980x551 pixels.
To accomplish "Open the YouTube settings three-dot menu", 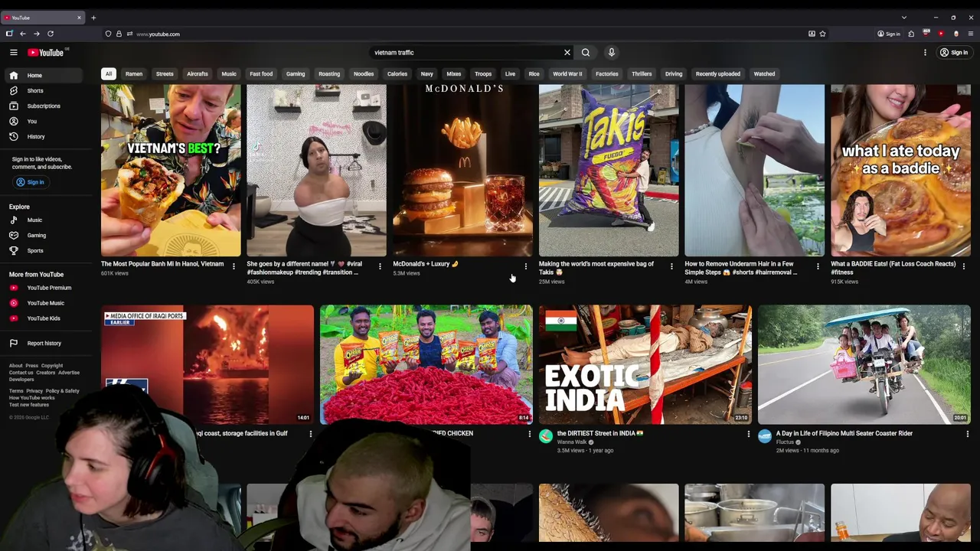I will click(925, 52).
